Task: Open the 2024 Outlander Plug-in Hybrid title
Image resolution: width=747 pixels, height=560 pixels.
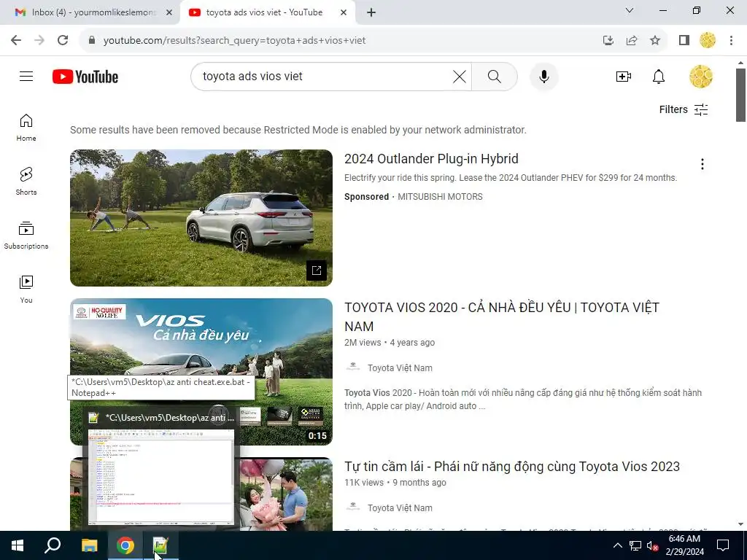Action: 431,158
